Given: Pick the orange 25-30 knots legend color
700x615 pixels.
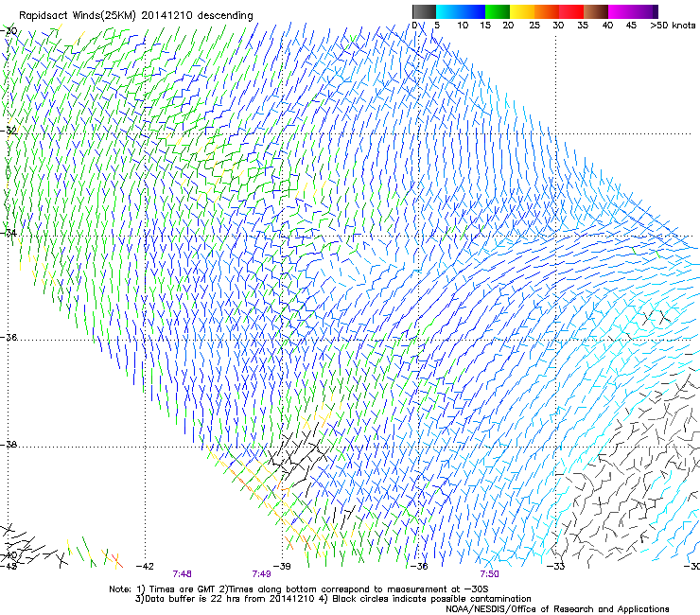Looking at the screenshot, I should tap(547, 11).
